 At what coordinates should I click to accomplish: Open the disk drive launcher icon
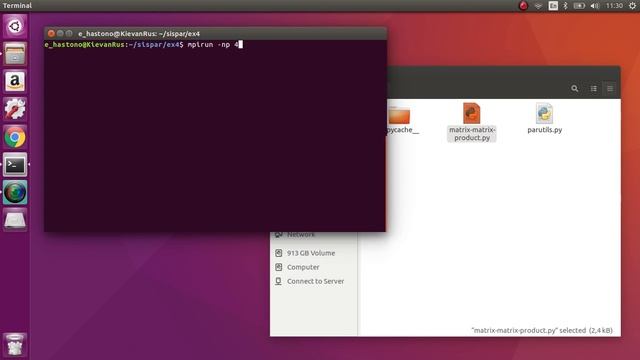click(x=15, y=220)
